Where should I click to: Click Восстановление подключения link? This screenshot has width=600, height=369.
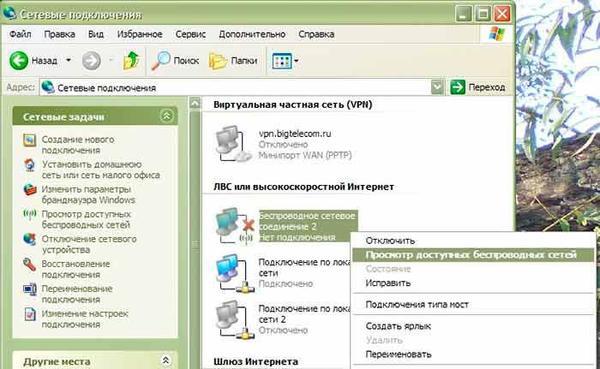(x=76, y=269)
